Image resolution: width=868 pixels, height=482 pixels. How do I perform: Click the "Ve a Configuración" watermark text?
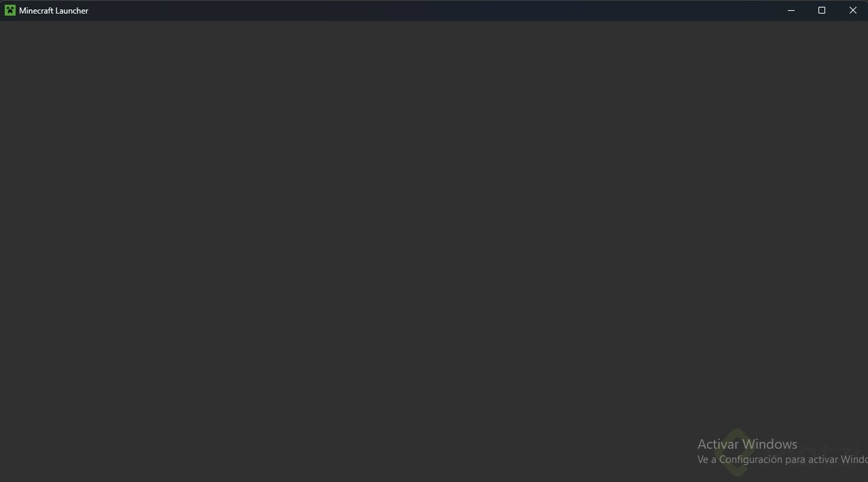point(740,460)
